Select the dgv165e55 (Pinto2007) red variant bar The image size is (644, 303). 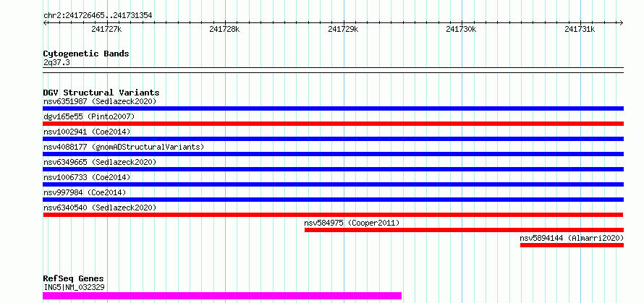tap(333, 124)
